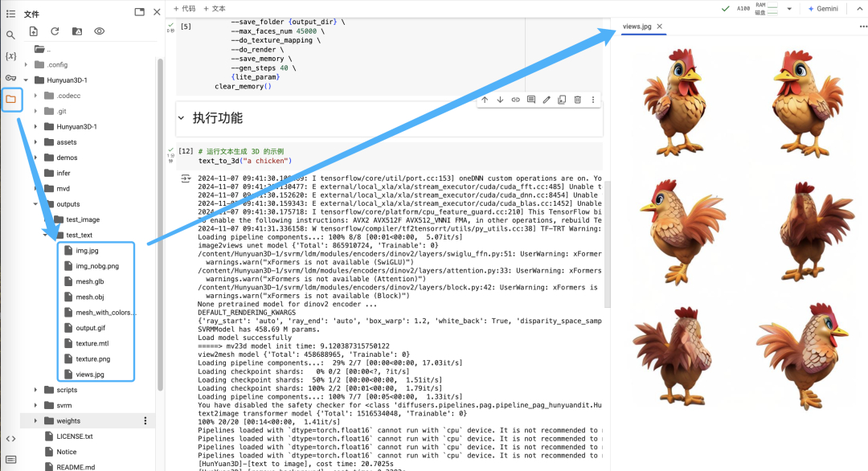This screenshot has height=471, width=868.
Task: Open the variables {x} panel
Action: (10, 56)
